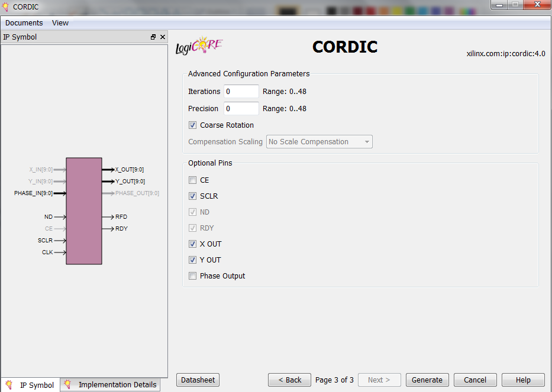Switch to the Implementation Details tab
The width and height of the screenshot is (552, 392).
point(111,385)
